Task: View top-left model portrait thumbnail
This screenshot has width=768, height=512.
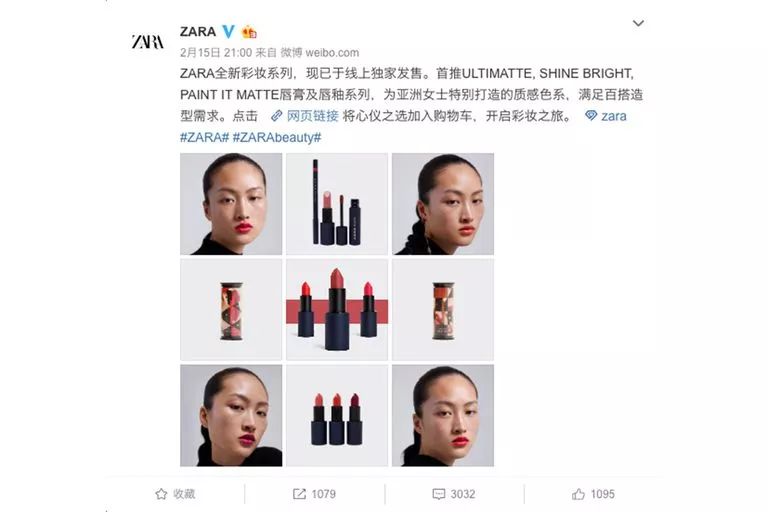Action: pyautogui.click(x=231, y=204)
